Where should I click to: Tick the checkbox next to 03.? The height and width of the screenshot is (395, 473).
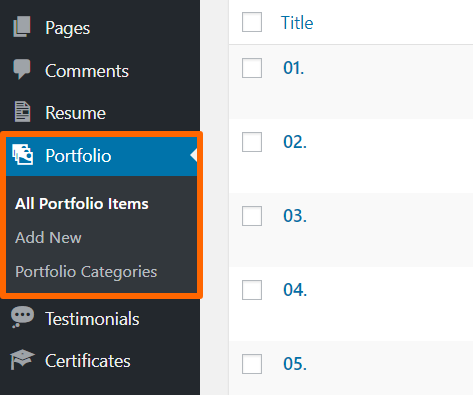click(x=252, y=216)
